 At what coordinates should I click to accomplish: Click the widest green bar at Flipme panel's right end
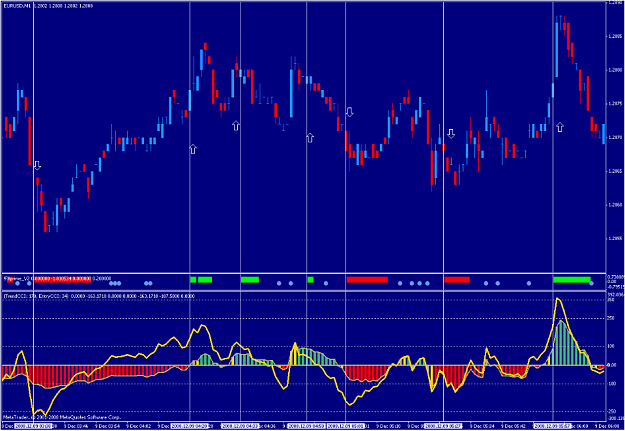572,279
